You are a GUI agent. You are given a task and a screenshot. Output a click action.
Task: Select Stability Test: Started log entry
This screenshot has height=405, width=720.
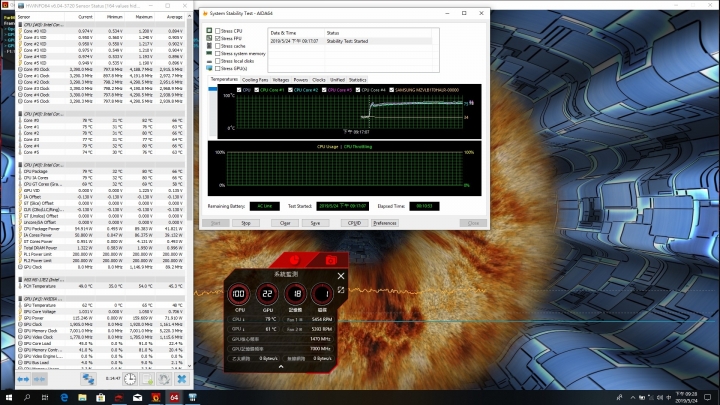tap(350, 41)
